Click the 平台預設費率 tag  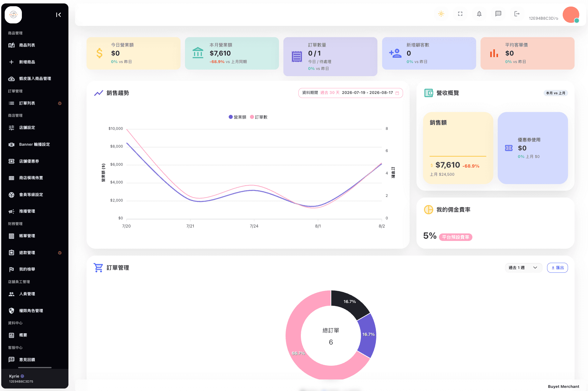point(456,237)
